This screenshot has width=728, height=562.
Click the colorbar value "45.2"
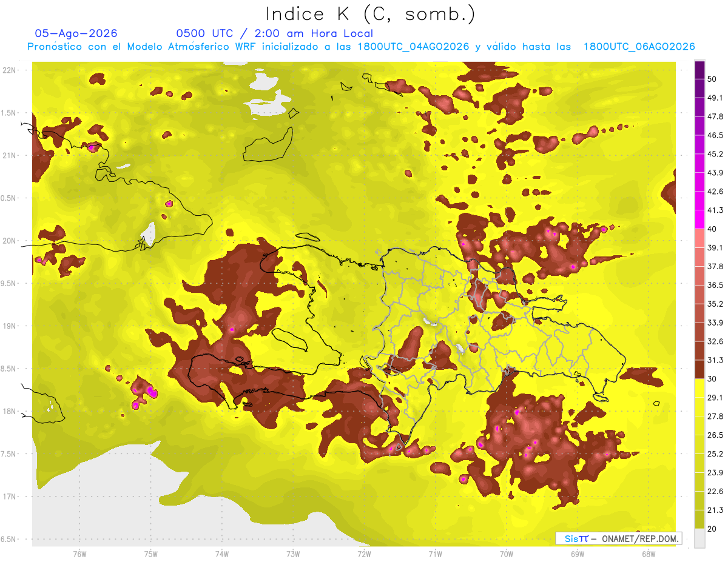715,154
